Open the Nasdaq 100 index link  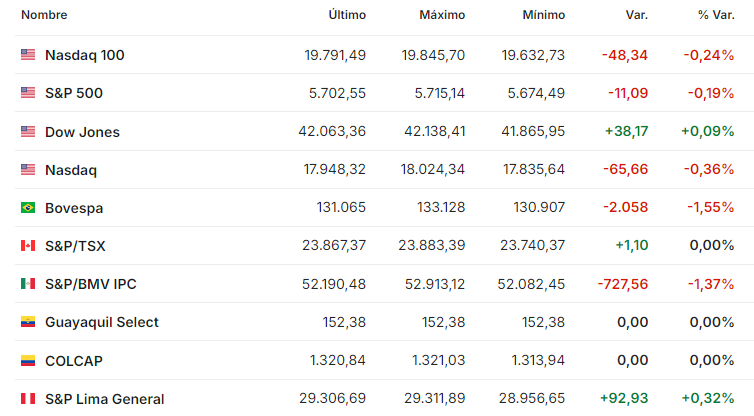[x=85, y=55]
